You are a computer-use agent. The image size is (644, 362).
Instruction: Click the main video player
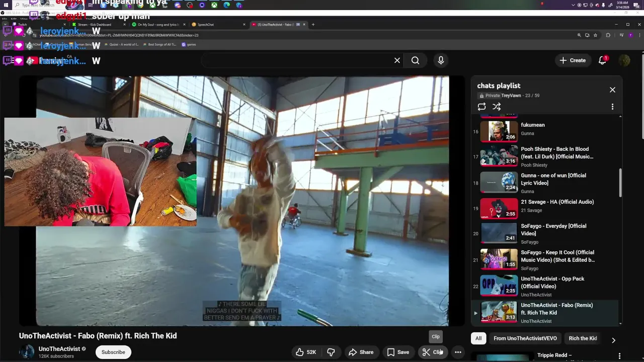tap(242, 201)
